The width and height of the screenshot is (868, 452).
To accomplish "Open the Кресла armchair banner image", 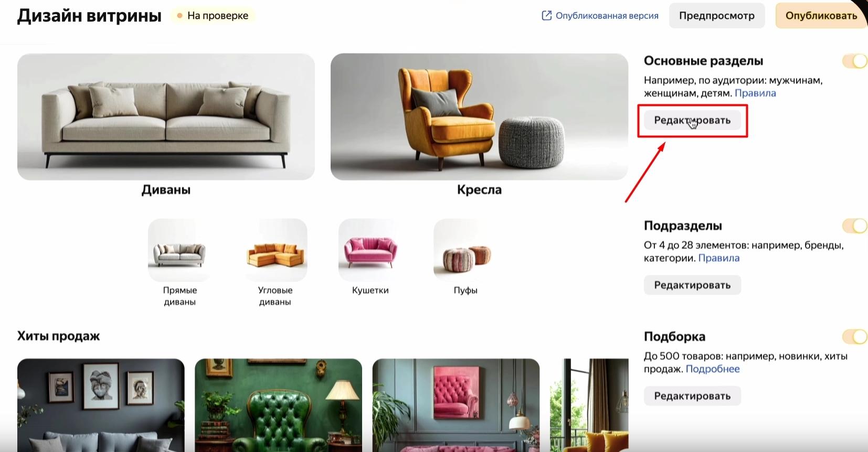I will 479,116.
